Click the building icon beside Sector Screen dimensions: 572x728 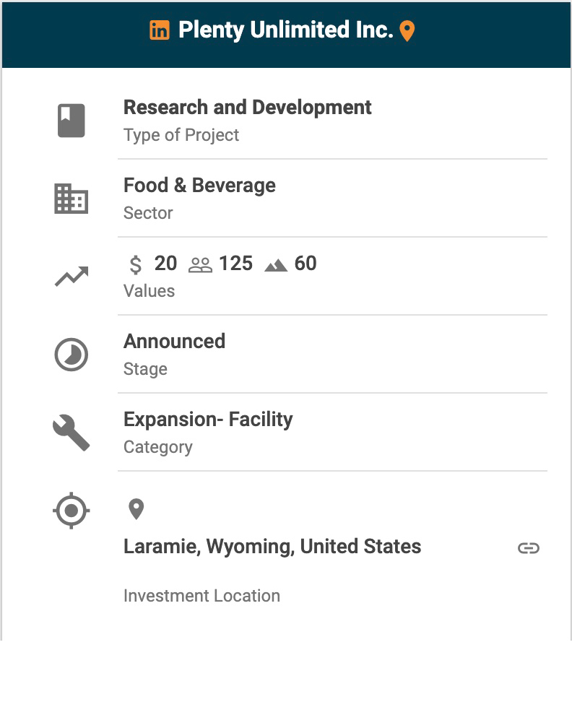point(71,199)
